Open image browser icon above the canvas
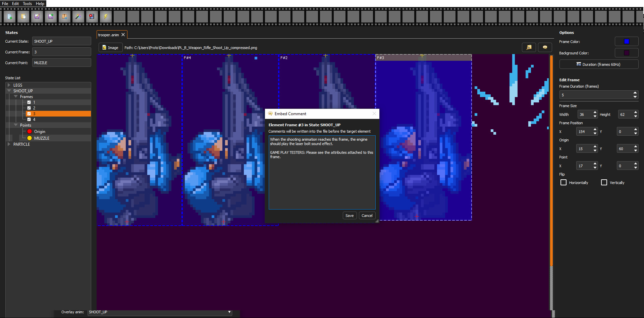 coord(529,47)
